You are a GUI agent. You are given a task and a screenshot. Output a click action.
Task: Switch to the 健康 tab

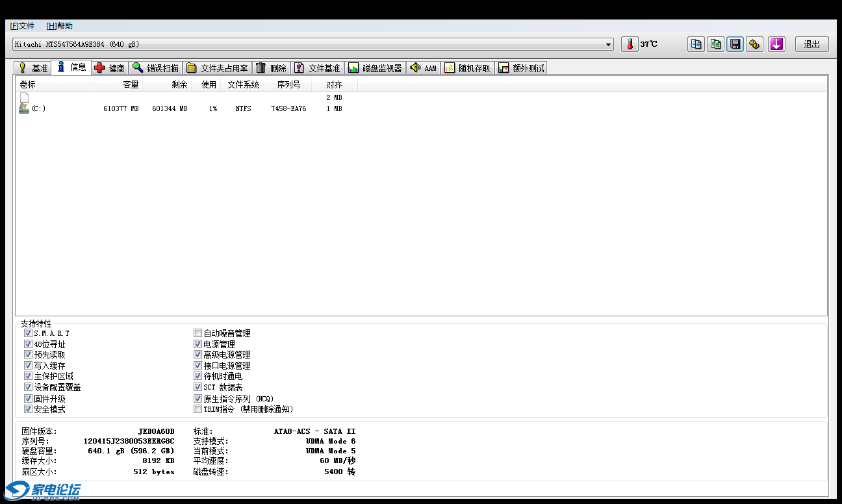tap(109, 68)
